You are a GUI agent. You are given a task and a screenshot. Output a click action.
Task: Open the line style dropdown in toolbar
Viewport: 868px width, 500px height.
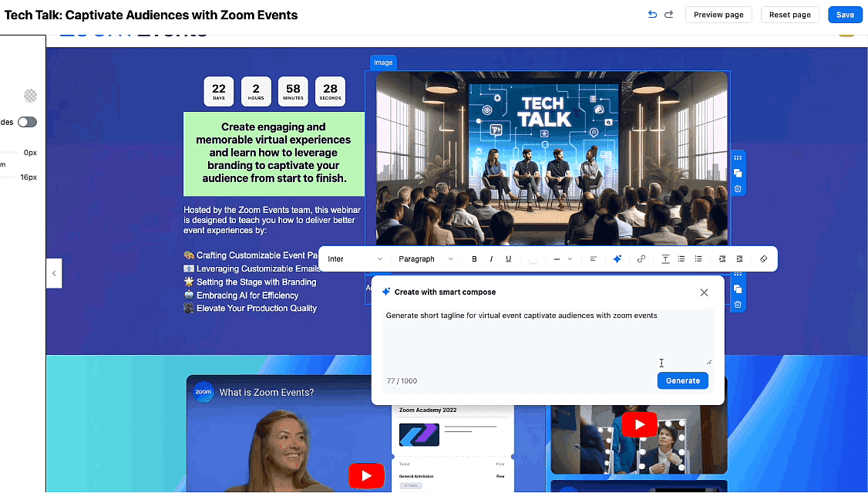click(562, 259)
